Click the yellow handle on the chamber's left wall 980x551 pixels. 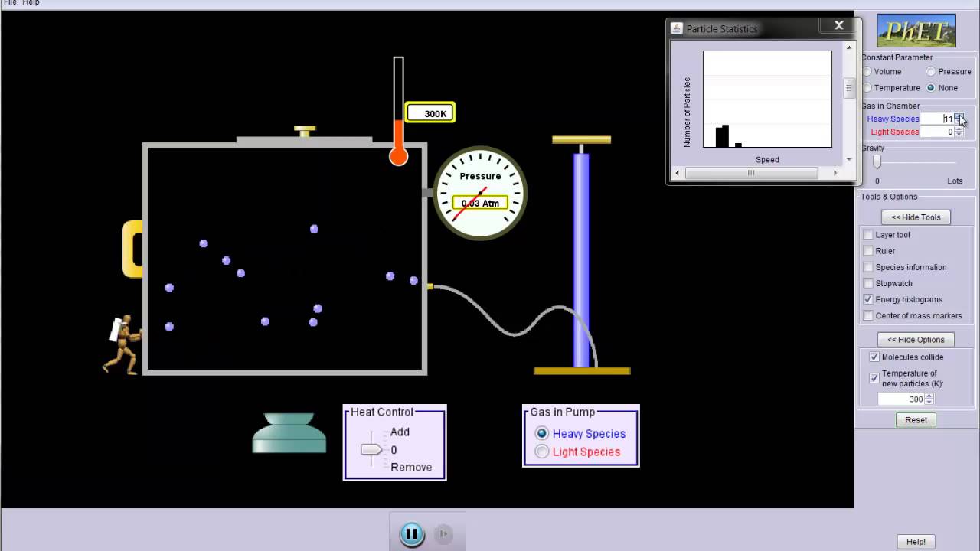tap(132, 249)
